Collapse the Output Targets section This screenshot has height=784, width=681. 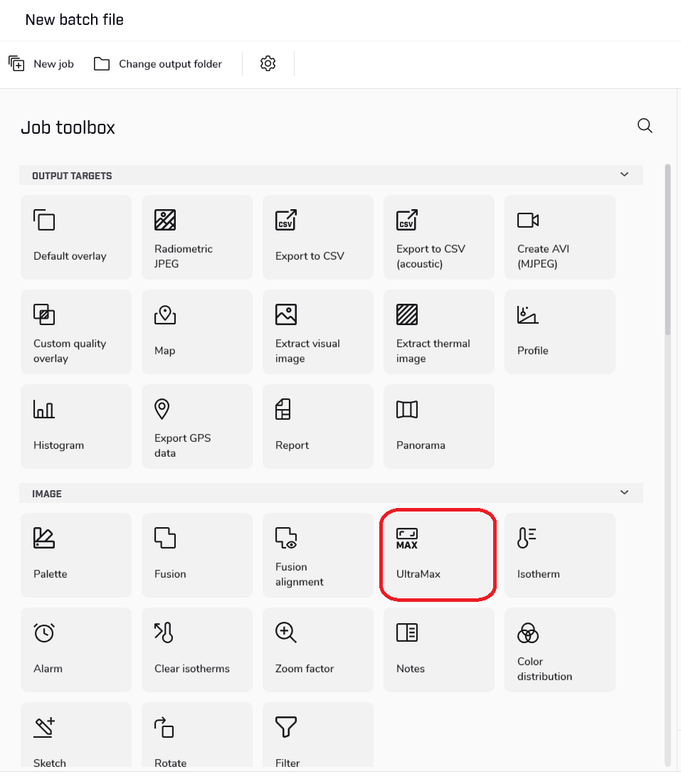pyautogui.click(x=624, y=175)
